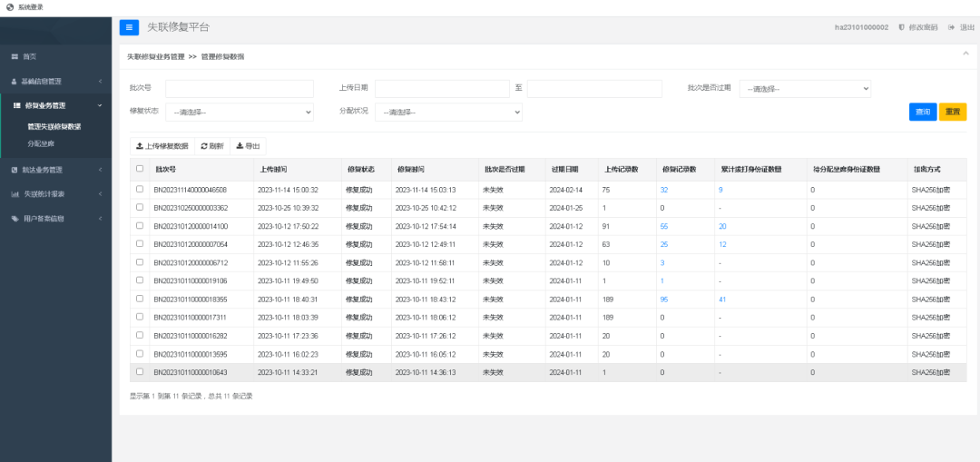Open 管理失联修复数据 submenu item
This screenshot has width=980, height=462.
[x=54, y=126]
